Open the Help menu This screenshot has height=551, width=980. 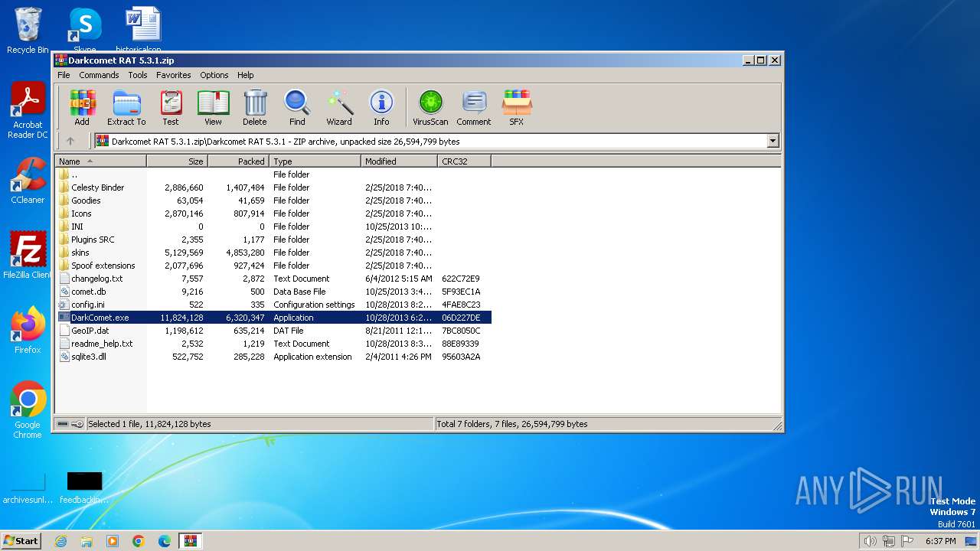pyautogui.click(x=245, y=75)
